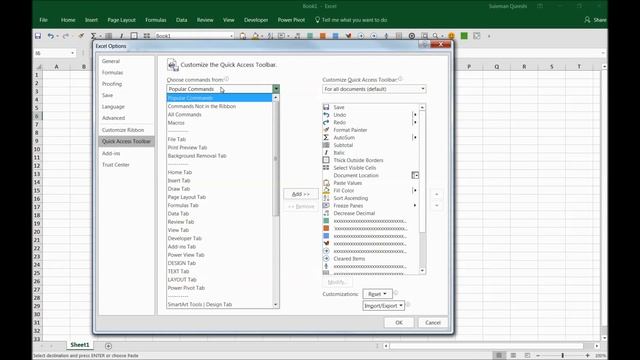Choose Developer Tab from the dropdown list
The image size is (640, 360).
coord(184,238)
